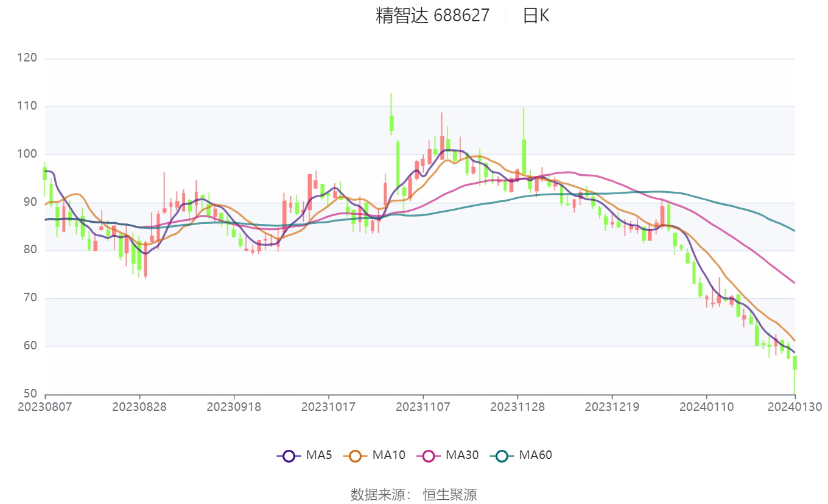The width and height of the screenshot is (828, 504).
Task: Toggle the MA5 legend circle icon
Action: point(289,455)
